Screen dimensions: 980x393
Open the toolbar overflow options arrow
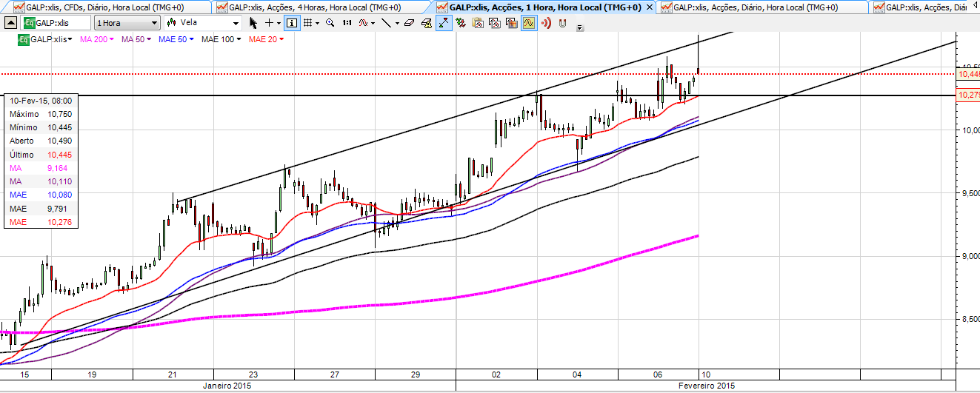pos(579,28)
